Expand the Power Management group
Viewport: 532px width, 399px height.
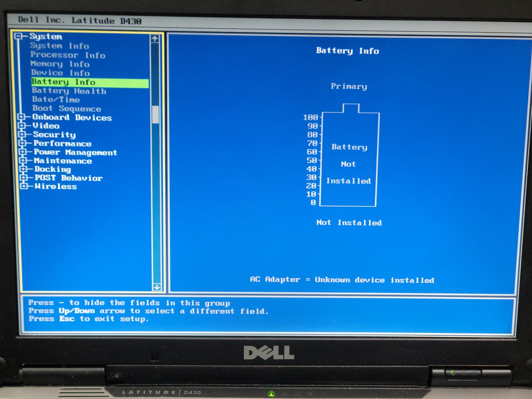click(x=23, y=152)
